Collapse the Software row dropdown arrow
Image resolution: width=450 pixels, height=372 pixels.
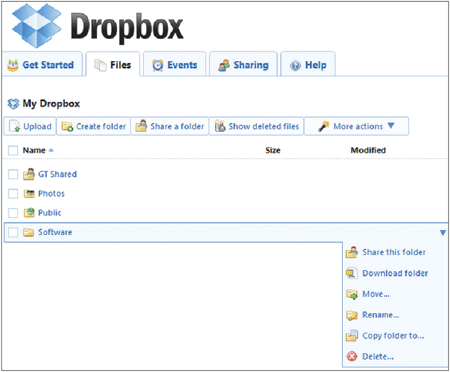(443, 233)
